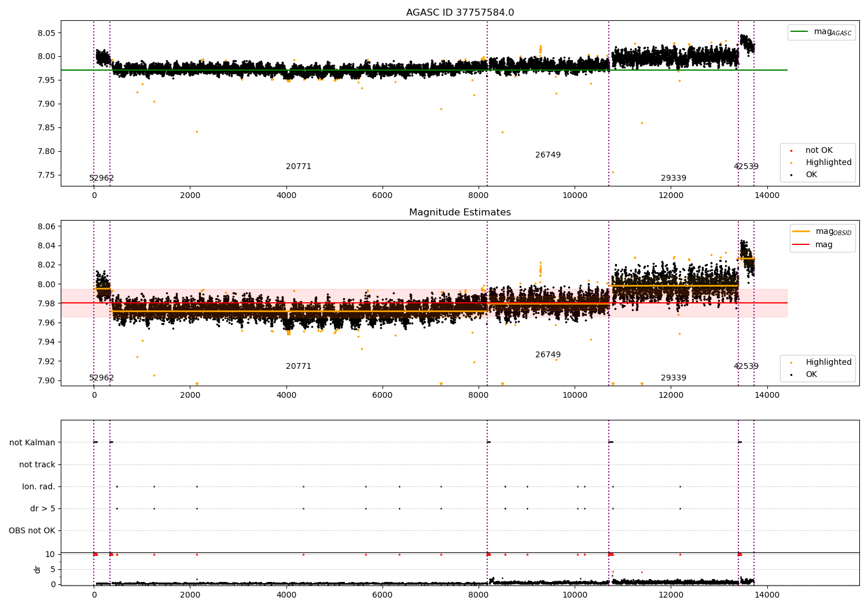Click the 7.96 y-tick in Magnitude Estimates plot
This screenshot has width=868, height=608.
47,323
